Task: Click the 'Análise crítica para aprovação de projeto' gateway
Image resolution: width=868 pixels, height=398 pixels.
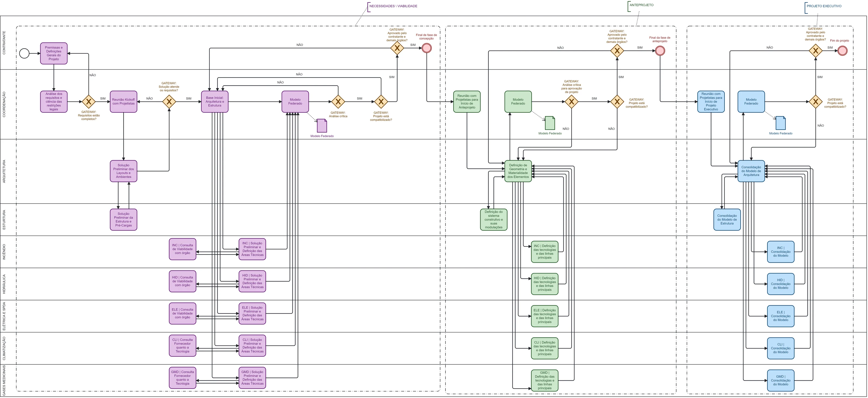Action: (x=572, y=102)
